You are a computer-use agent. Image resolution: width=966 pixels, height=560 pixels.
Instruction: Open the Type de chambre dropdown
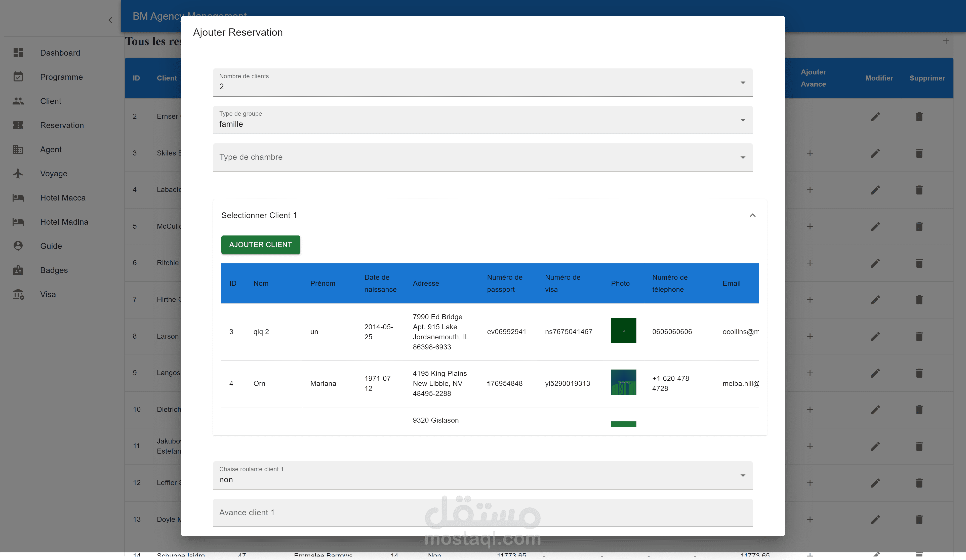click(482, 157)
